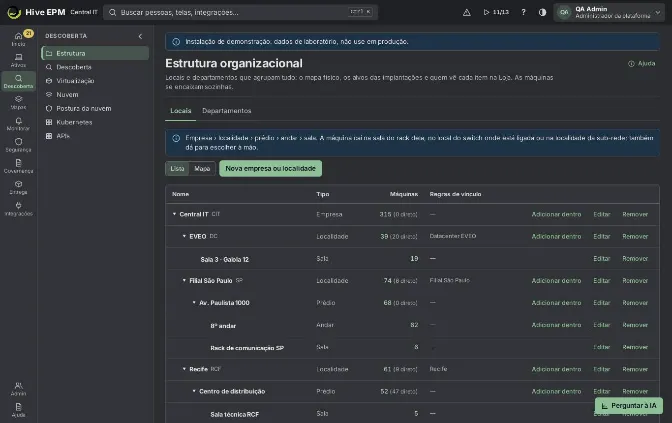Select the Descoberta sidebar icon
The image size is (672, 423).
tap(18, 81)
